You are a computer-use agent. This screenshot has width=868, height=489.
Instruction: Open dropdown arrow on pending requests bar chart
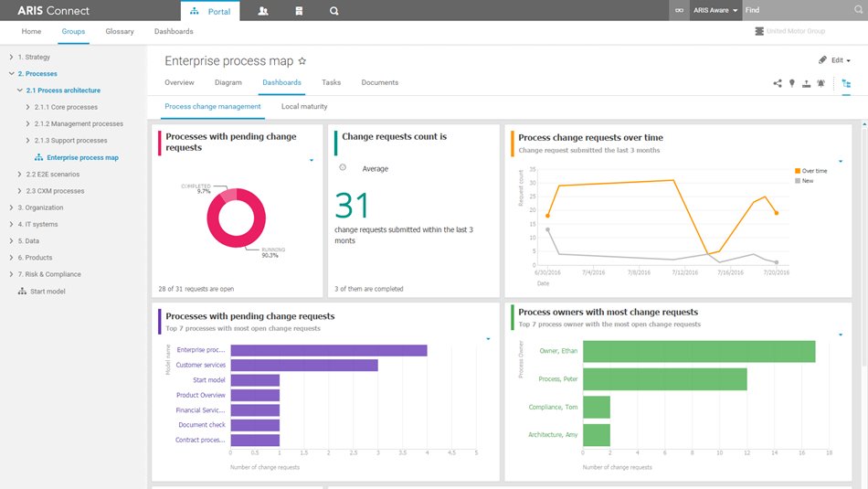coord(488,338)
